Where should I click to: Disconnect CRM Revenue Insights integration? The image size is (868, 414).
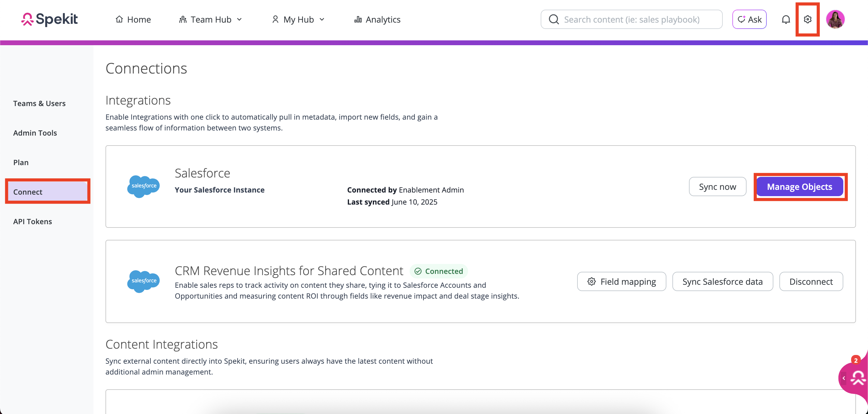tap(811, 281)
